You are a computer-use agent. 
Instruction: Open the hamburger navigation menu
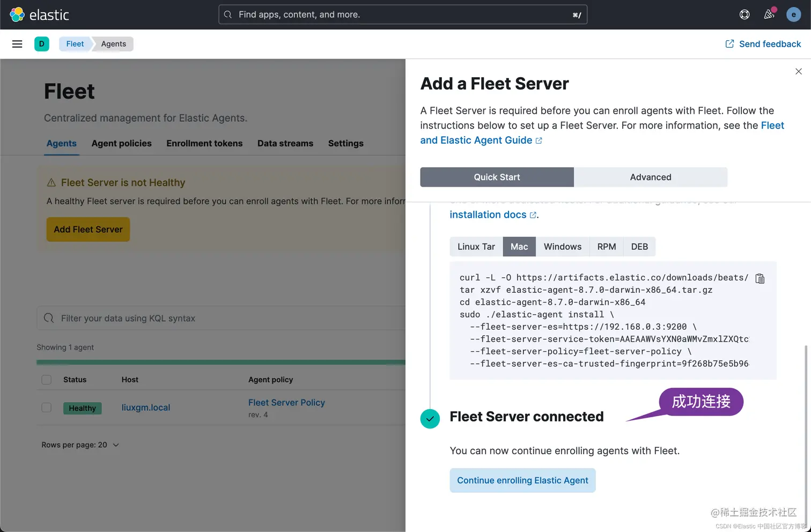tap(17, 44)
